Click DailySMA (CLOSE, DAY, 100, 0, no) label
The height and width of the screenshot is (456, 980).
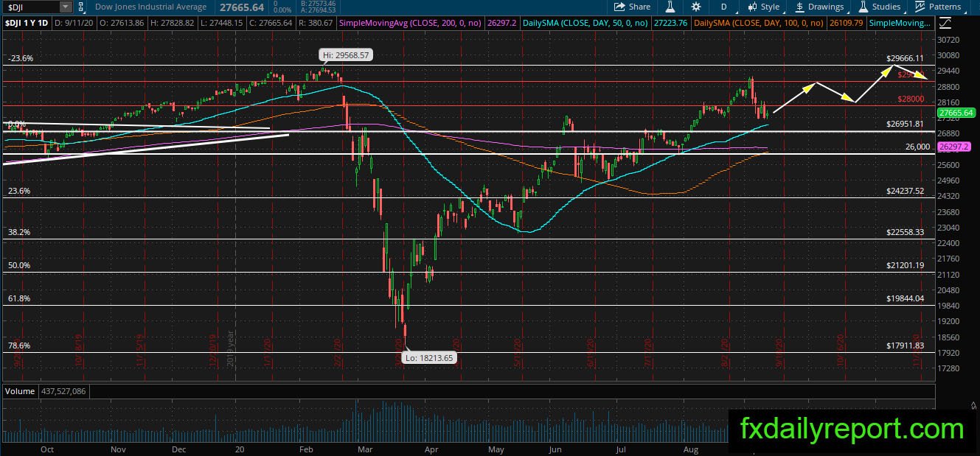pos(759,23)
